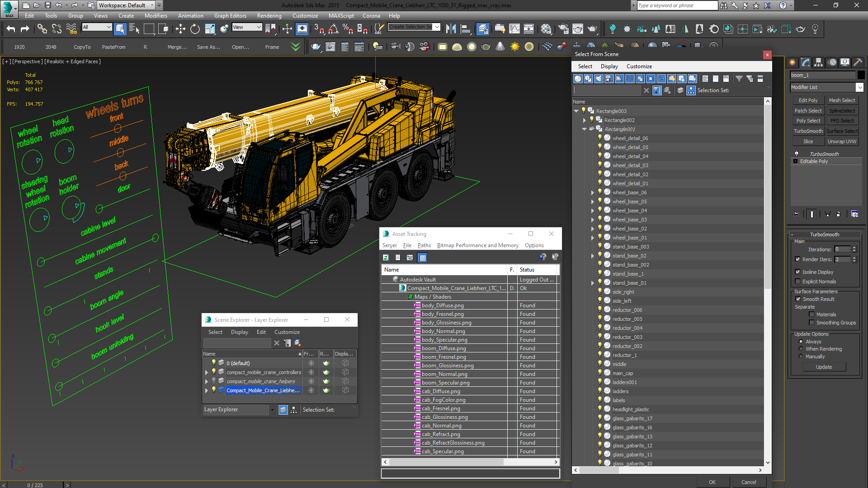Click the Undo arrow in main toolbar
Image resolution: width=868 pixels, height=488 pixels.
[11, 29]
